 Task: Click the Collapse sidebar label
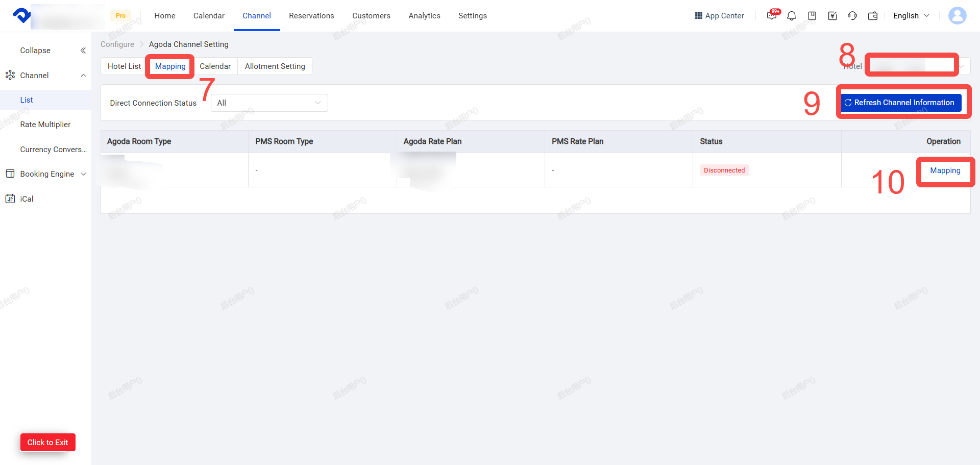[x=35, y=51]
